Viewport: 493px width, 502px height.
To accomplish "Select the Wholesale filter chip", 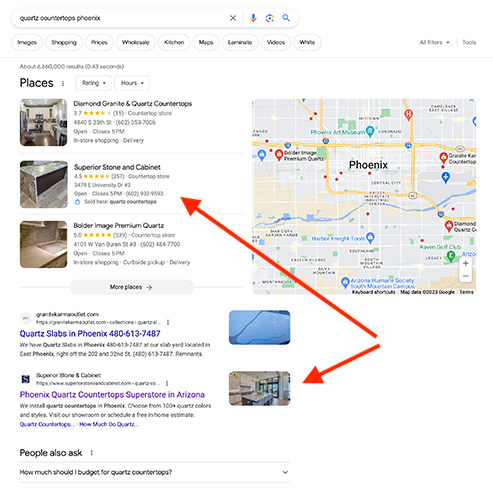I will pos(135,42).
